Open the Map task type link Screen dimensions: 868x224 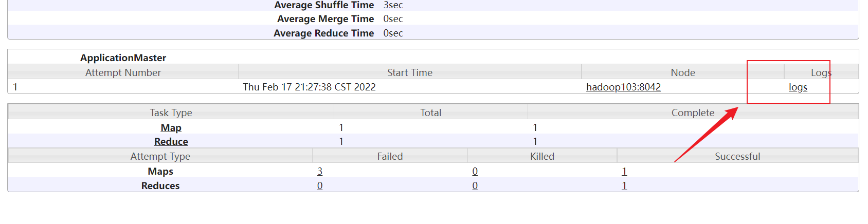171,127
